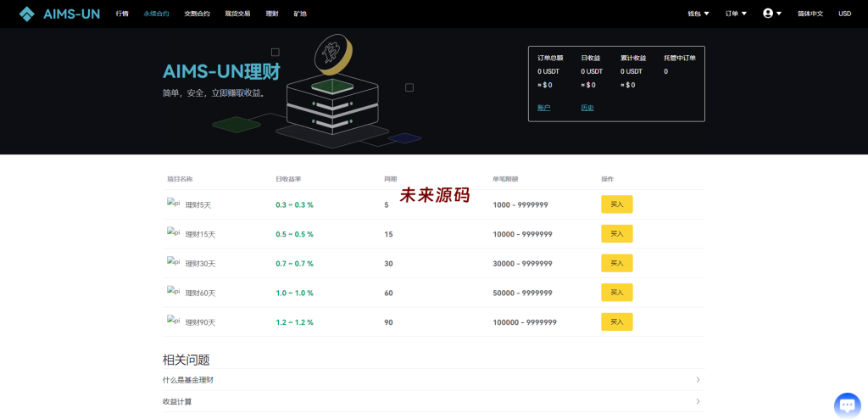Click the AIMS-UN理财 banner title
The height and width of the screenshot is (419, 868).
pyautogui.click(x=221, y=72)
